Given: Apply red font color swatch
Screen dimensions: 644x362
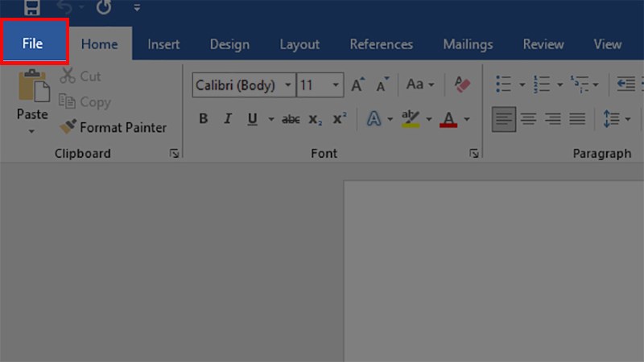Looking at the screenshot, I should (449, 119).
